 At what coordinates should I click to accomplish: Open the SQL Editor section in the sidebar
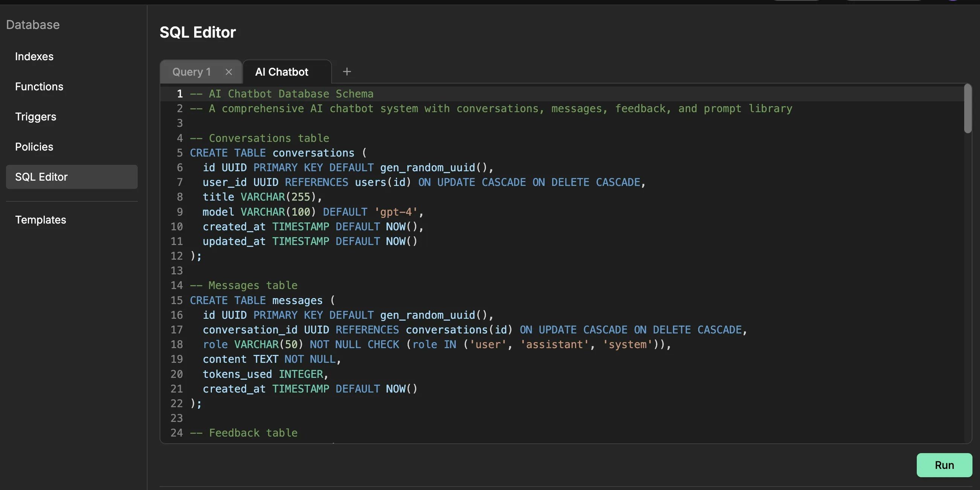[41, 177]
